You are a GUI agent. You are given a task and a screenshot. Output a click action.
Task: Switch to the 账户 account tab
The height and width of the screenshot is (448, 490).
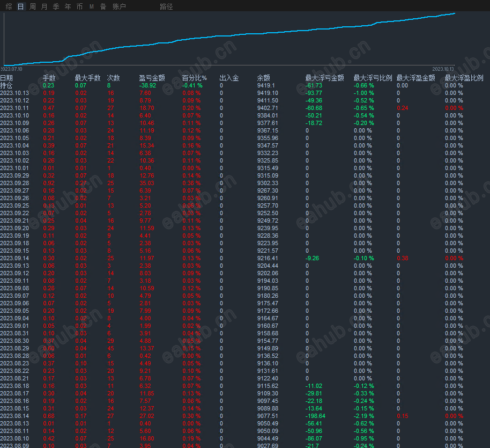coord(119,6)
